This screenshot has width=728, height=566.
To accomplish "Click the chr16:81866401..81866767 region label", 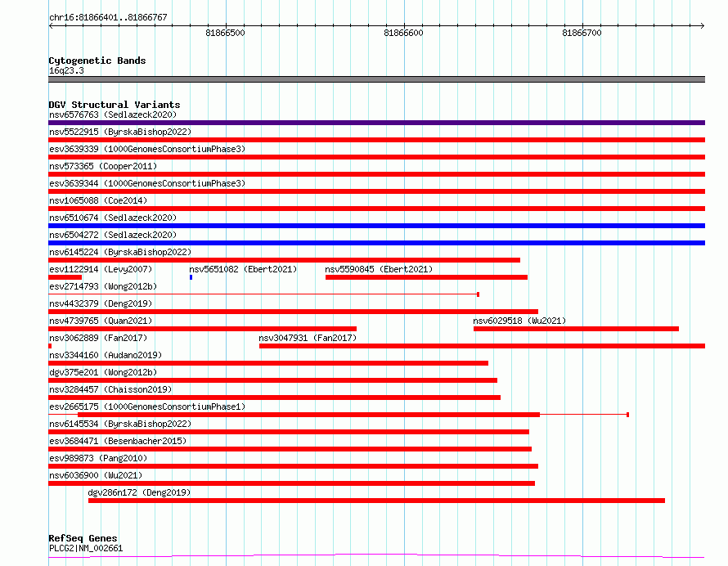I will tap(108, 18).
